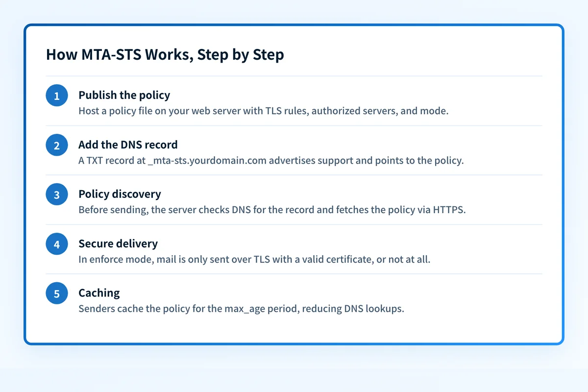Click the numbered circle badge for Secure delivery

point(57,244)
